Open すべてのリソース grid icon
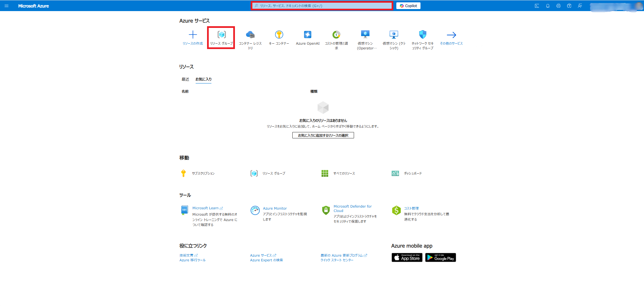Image resolution: width=644 pixels, height=306 pixels. coord(325,173)
